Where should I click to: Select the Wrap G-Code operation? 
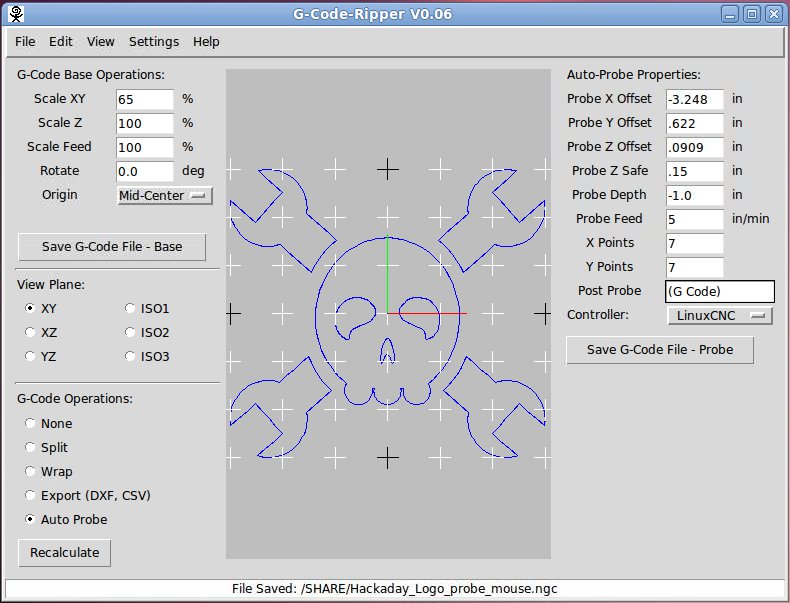pyautogui.click(x=30, y=472)
